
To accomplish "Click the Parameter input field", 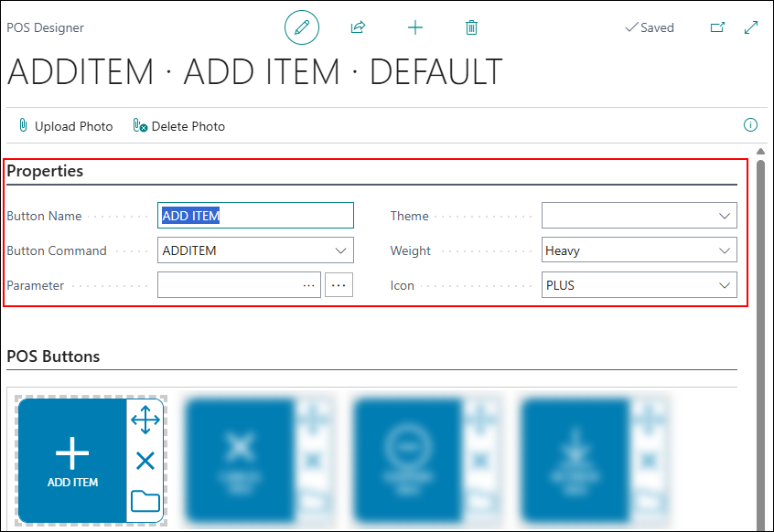I will point(239,285).
